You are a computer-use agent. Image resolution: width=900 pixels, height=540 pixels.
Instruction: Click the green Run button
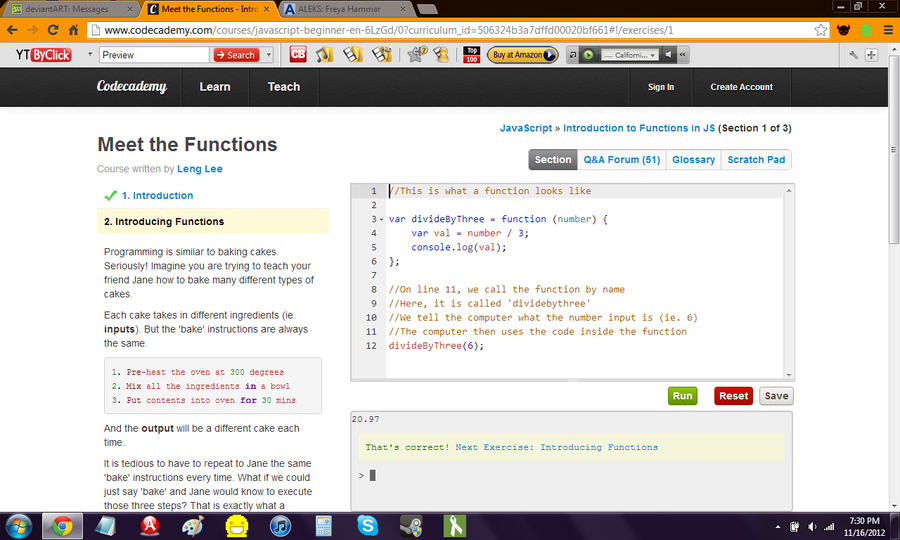point(682,396)
